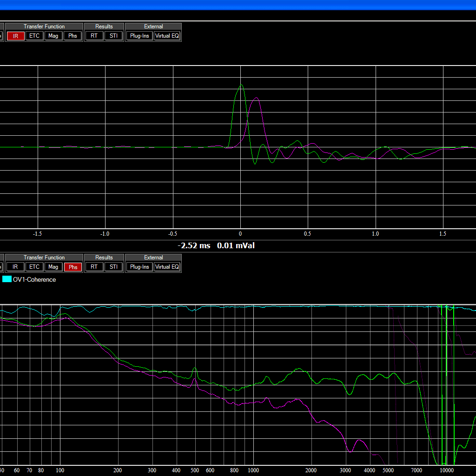Select IR view in upper panel
The height and width of the screenshot is (476, 476).
pyautogui.click(x=15, y=36)
